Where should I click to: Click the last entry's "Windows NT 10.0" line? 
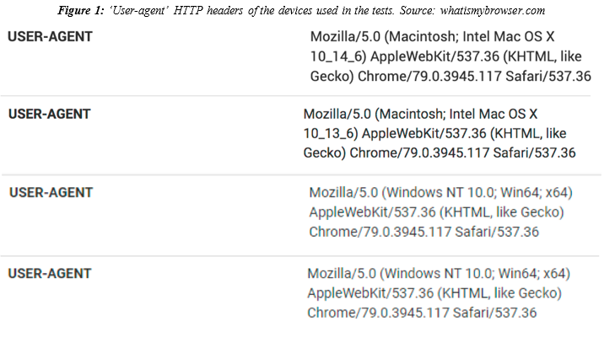[x=439, y=274]
